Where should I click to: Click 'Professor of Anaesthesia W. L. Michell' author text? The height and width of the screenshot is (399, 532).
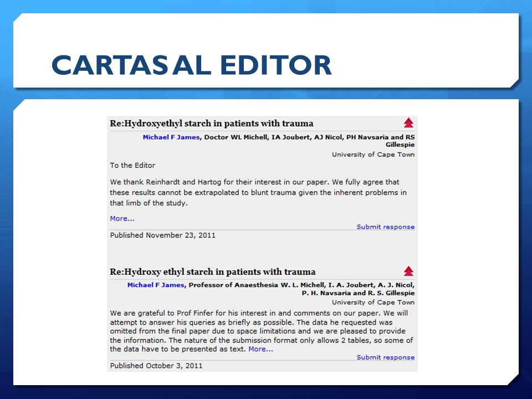[257, 285]
